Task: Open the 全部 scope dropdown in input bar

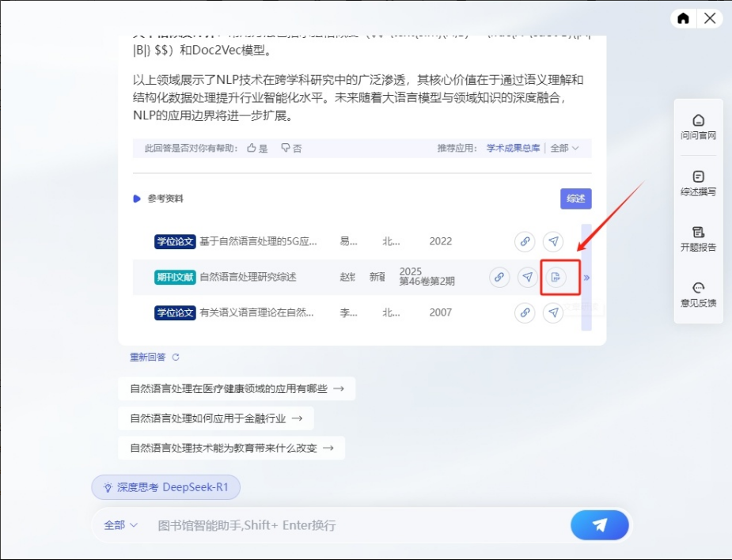Action: (x=120, y=525)
